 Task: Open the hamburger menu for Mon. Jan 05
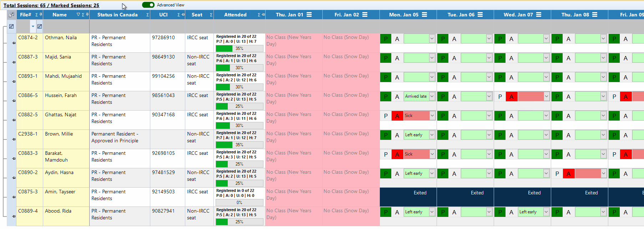tap(424, 15)
